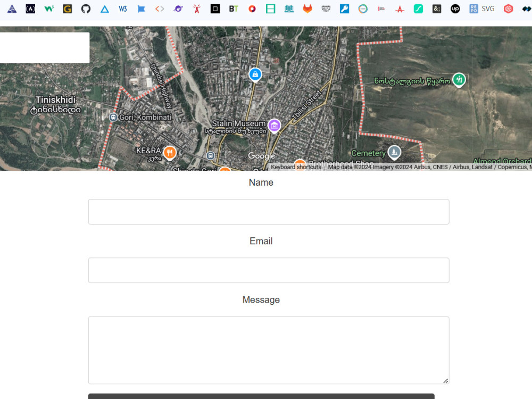This screenshot has width=532, height=399.
Task: Open the green S-curve bookmark icon
Action: click(418, 9)
